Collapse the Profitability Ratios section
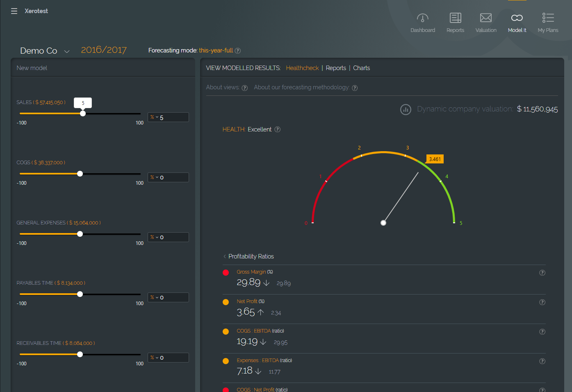 coord(225,256)
